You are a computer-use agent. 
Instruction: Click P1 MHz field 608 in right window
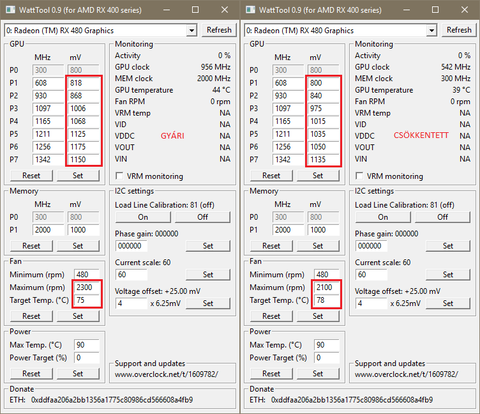pyautogui.click(x=288, y=83)
